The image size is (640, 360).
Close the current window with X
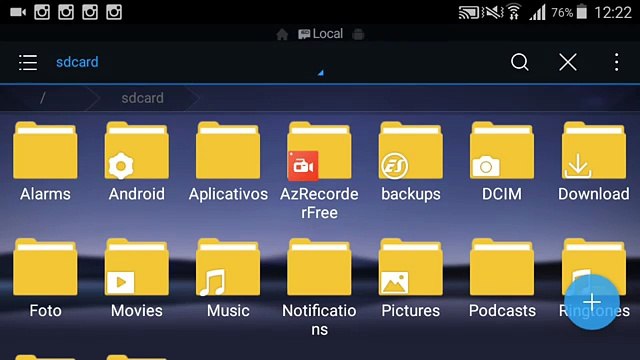click(x=568, y=62)
